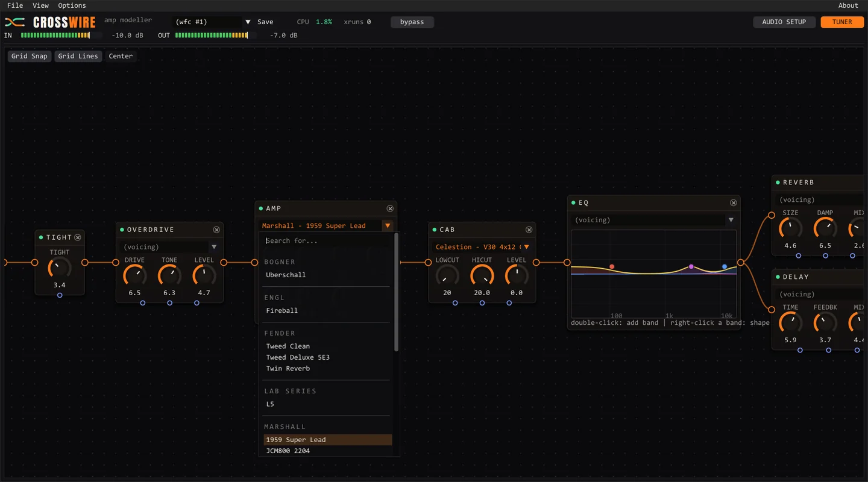Click the DELAY module input port
Screen dimensions: 868x482
(772, 310)
